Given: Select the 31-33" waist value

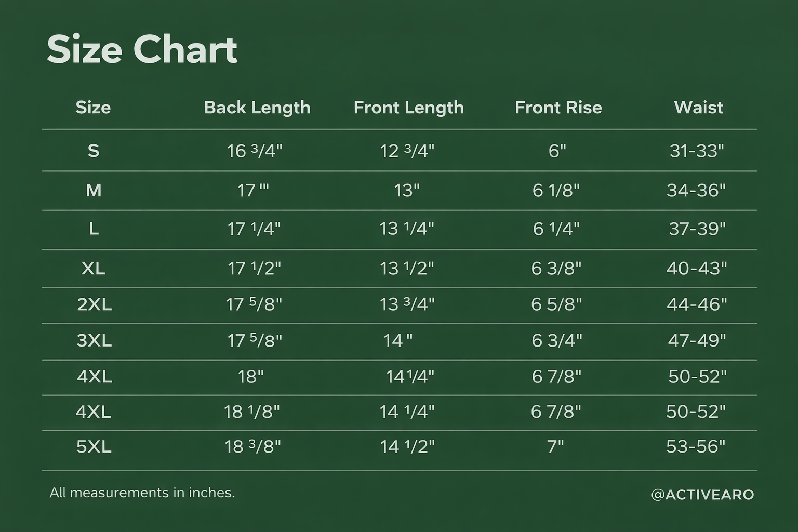Looking at the screenshot, I should pyautogui.click(x=697, y=151).
